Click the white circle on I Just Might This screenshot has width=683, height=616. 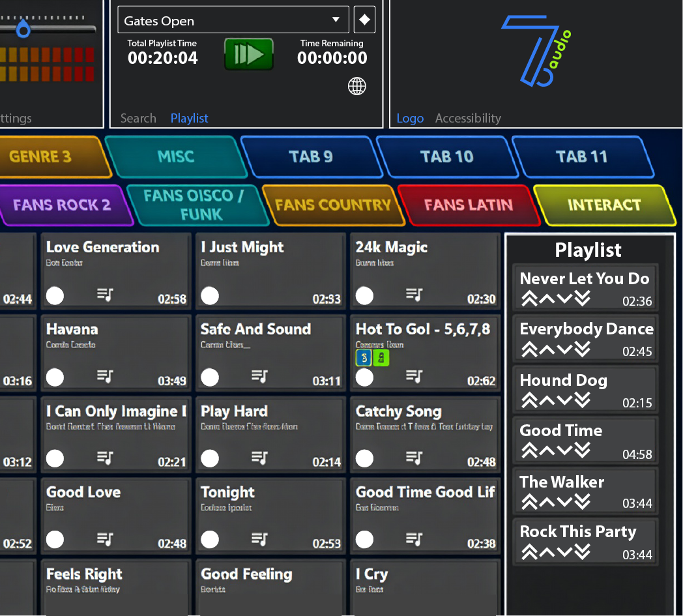209,296
